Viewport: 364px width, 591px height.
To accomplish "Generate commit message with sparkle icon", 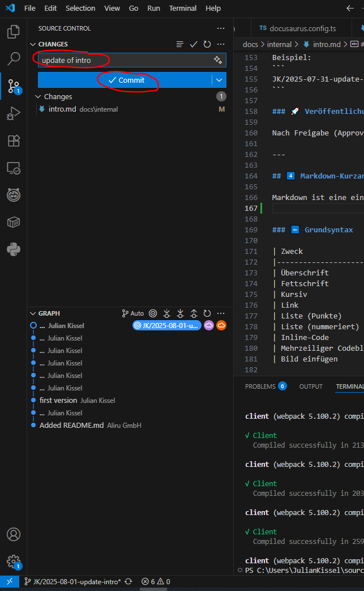I will [x=217, y=60].
